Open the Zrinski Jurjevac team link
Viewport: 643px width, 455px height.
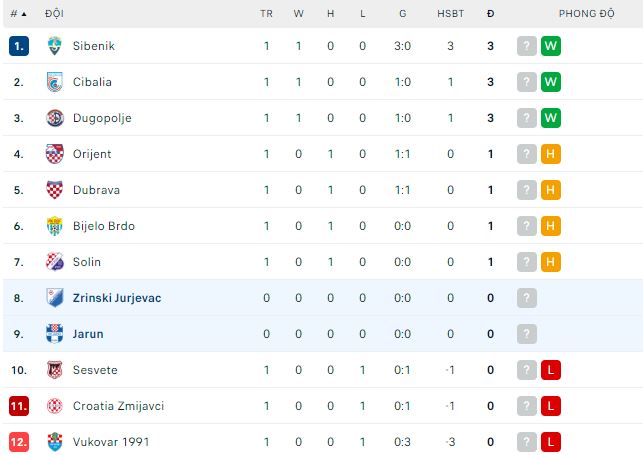pos(116,298)
